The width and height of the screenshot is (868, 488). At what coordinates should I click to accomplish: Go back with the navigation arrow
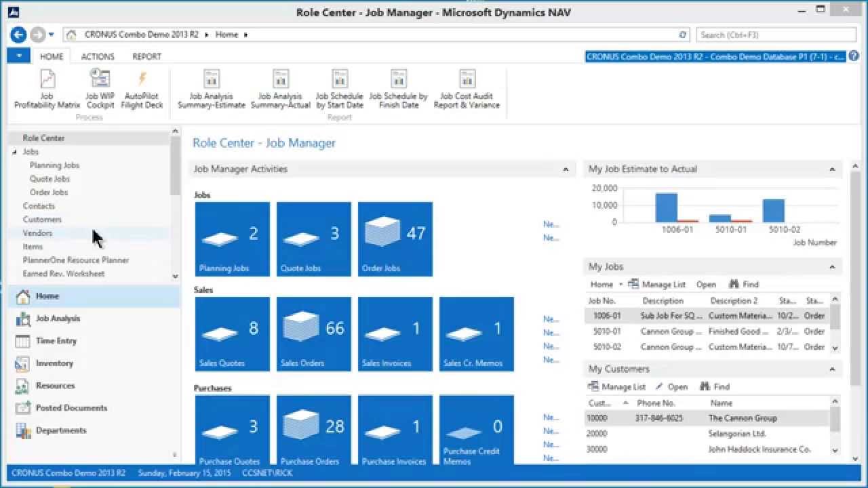pyautogui.click(x=18, y=35)
